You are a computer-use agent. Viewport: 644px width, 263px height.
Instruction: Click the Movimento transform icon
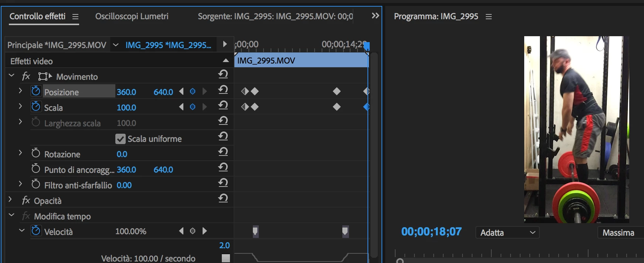coord(45,76)
